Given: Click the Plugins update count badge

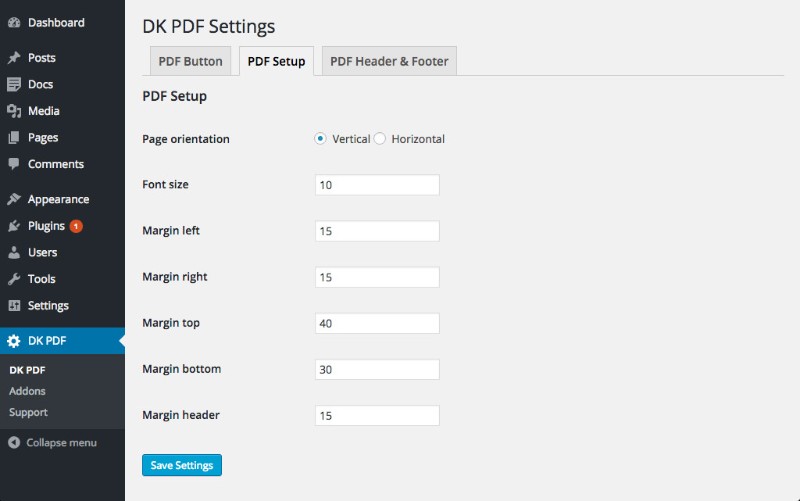Looking at the screenshot, I should point(76,226).
